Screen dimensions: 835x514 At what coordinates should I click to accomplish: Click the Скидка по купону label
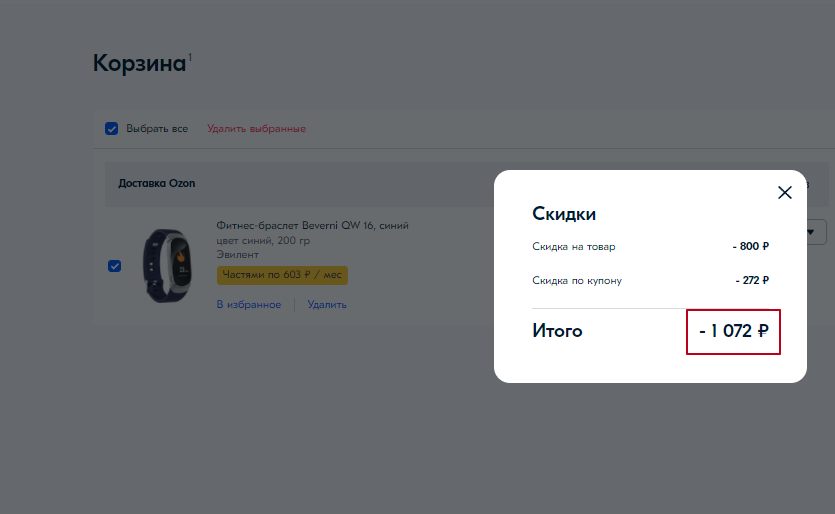[577, 281]
